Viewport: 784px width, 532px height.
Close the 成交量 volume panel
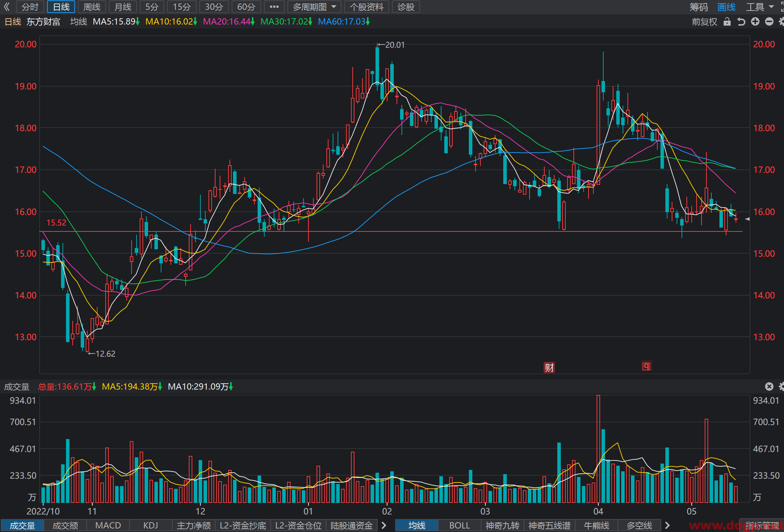(769, 386)
